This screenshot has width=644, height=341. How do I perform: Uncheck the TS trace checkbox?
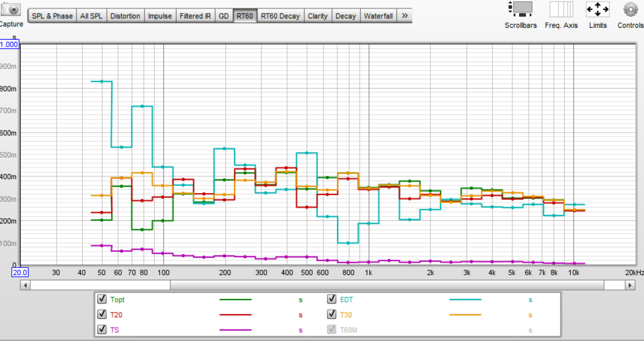tap(102, 330)
